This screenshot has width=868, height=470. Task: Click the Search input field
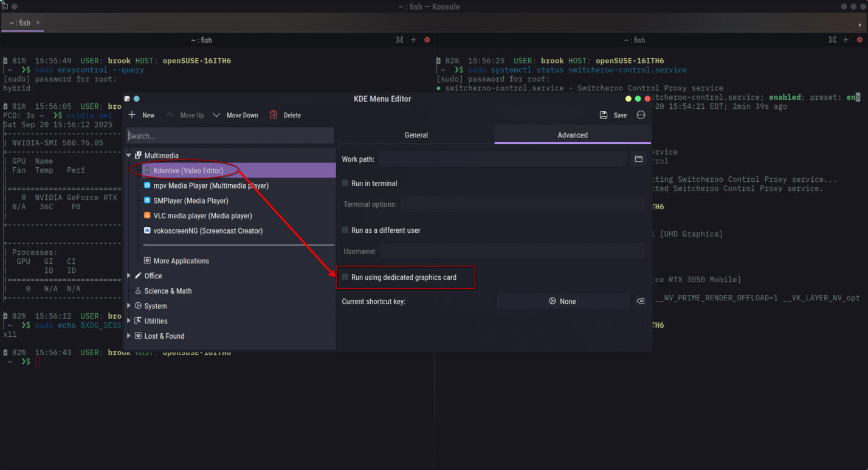[x=230, y=136]
